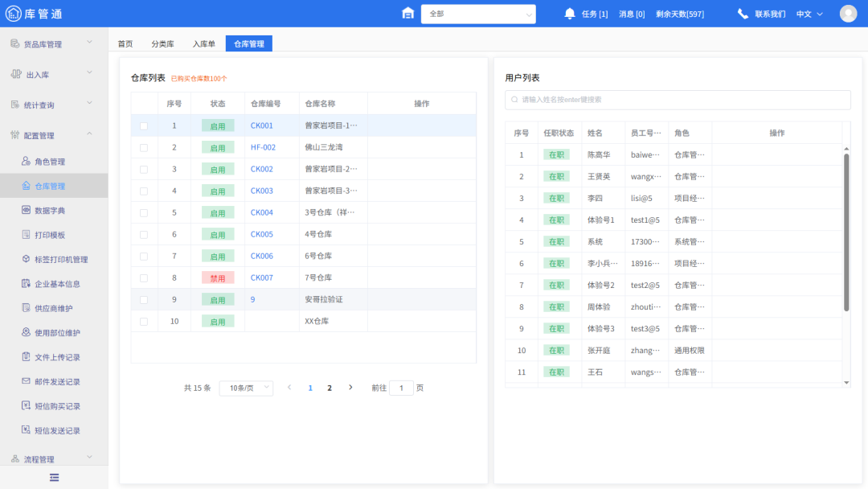Viewport: 868px width, 489px height.
Task: Click the user list scroll down arrow
Action: [845, 383]
